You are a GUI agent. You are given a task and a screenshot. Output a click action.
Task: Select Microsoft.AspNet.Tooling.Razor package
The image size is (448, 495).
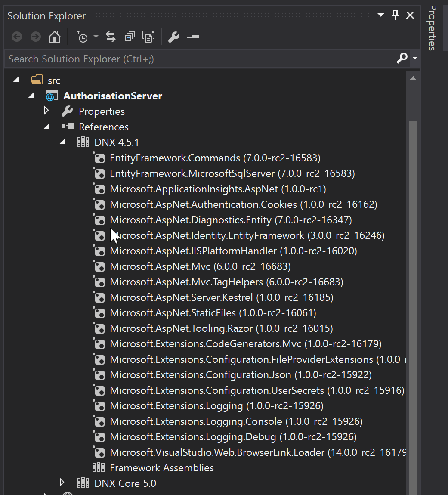[221, 328]
